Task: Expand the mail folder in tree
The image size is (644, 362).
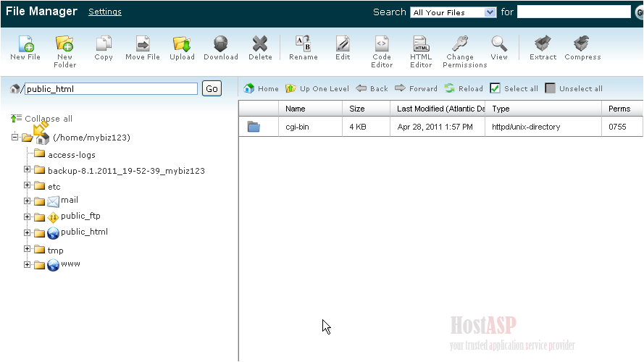Action: (28, 201)
